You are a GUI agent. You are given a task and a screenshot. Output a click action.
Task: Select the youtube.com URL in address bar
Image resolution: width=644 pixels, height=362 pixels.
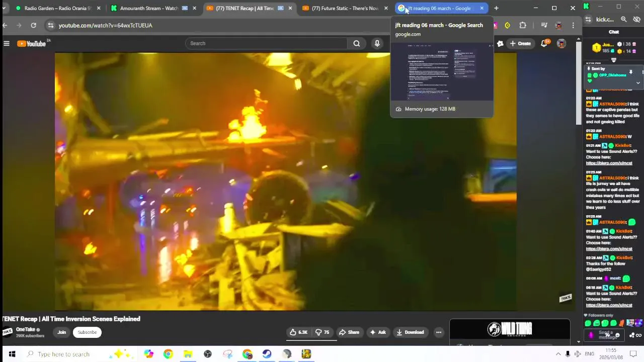point(105,25)
